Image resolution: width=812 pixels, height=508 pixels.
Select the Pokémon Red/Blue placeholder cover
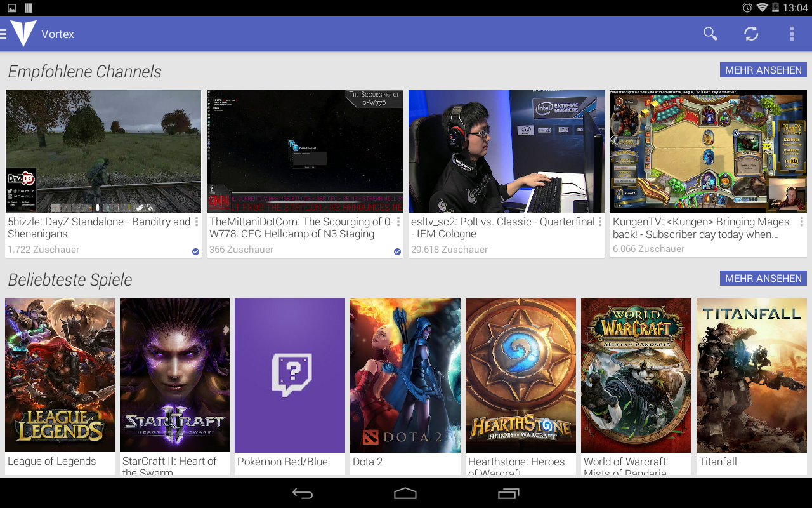coord(290,375)
